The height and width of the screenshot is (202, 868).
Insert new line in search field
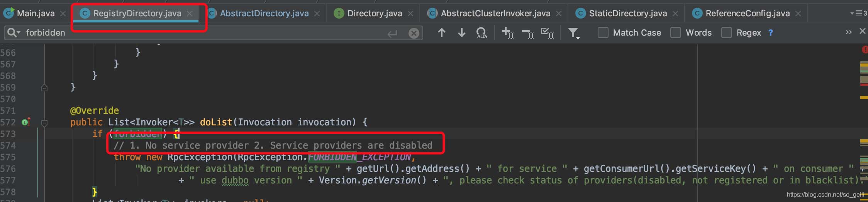point(393,34)
